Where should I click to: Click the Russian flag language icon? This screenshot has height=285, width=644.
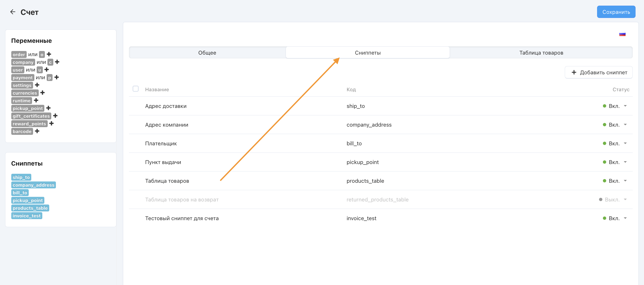coord(622,34)
